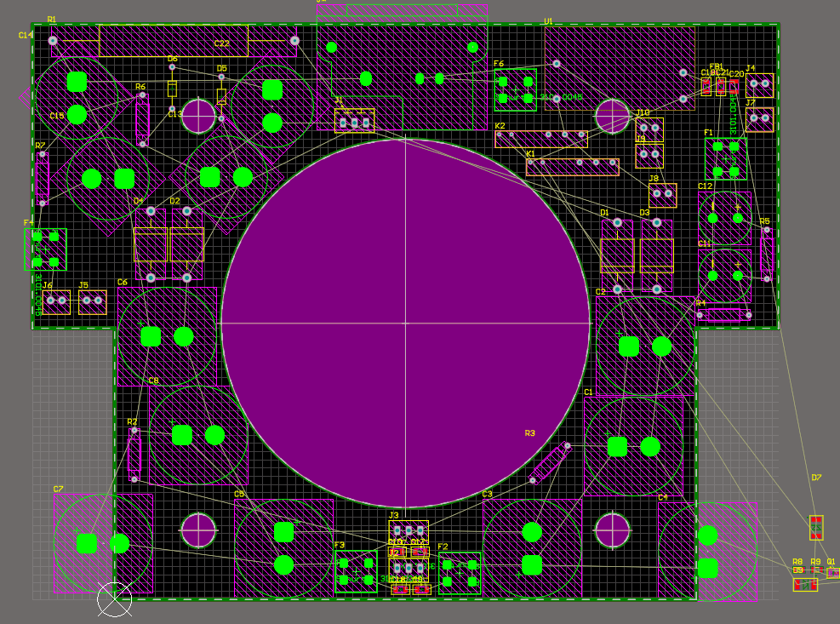
Task: Select the C2 designator text
Action: click(x=601, y=292)
